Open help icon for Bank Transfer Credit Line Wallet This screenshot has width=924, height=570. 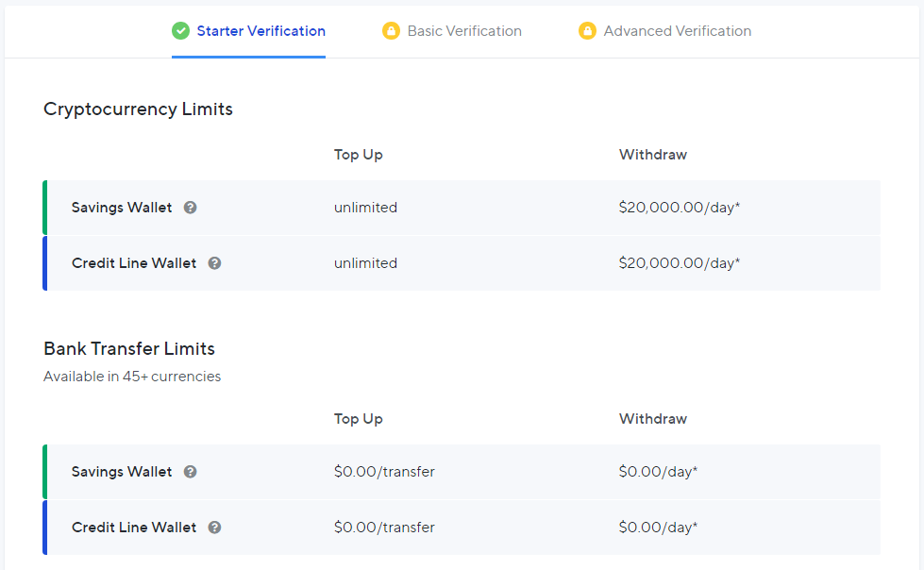tap(214, 527)
